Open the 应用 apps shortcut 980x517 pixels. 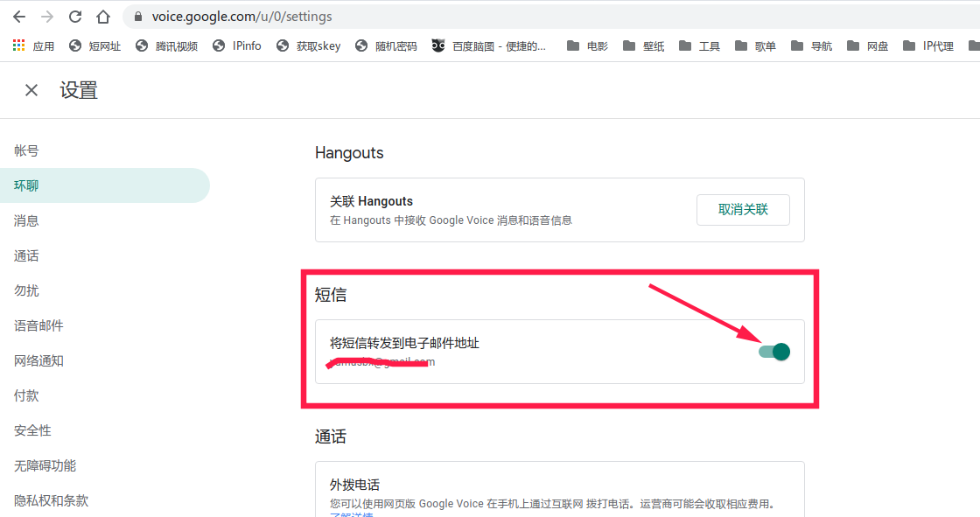pyautogui.click(x=34, y=45)
